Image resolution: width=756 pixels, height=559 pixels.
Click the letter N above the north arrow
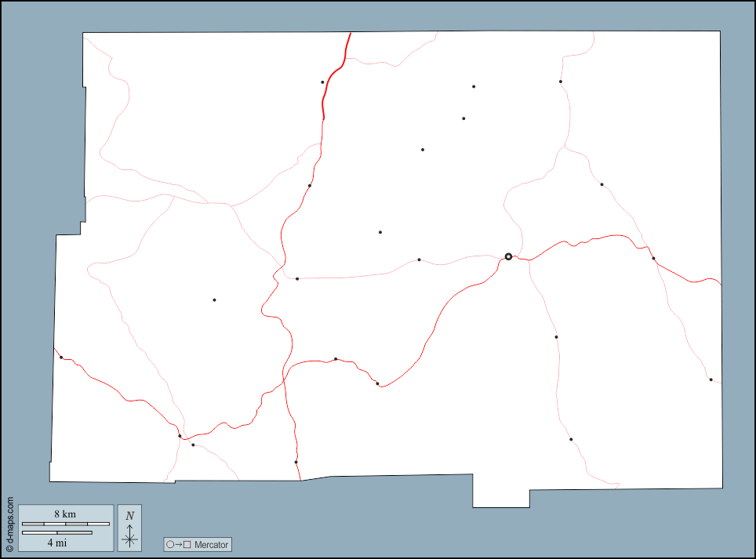pos(130,515)
